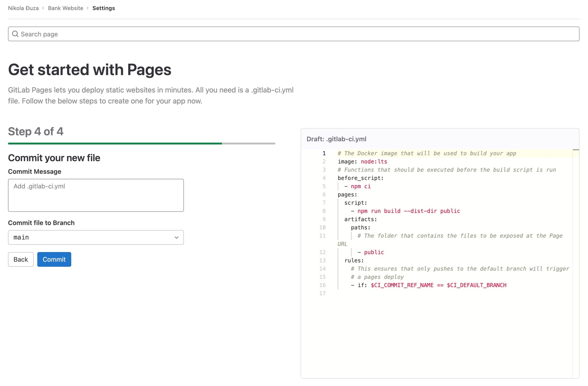Type in the Commit Message textarea
The image size is (588, 386).
pyautogui.click(x=96, y=195)
